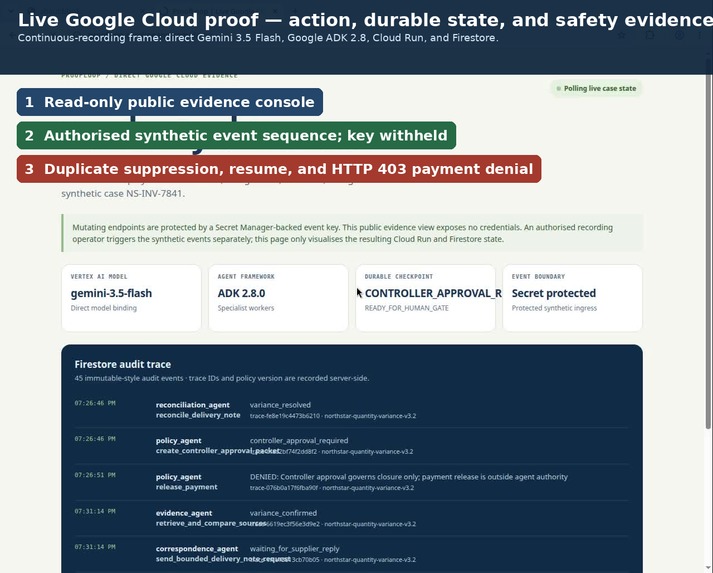Select the green polling status dot

559,89
